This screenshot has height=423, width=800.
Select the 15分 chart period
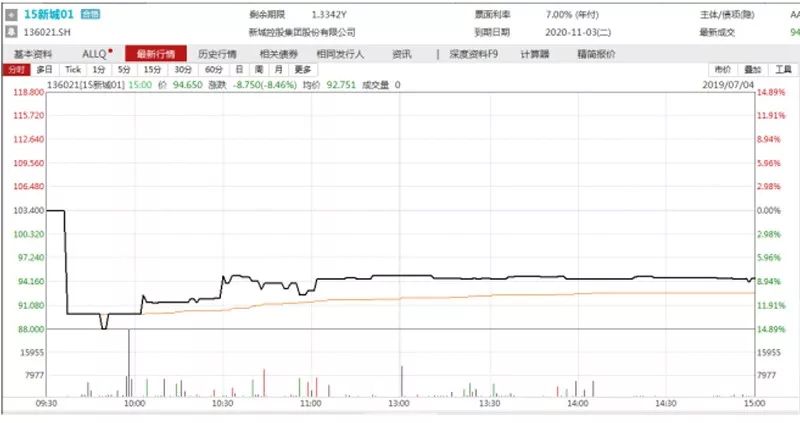[152, 69]
